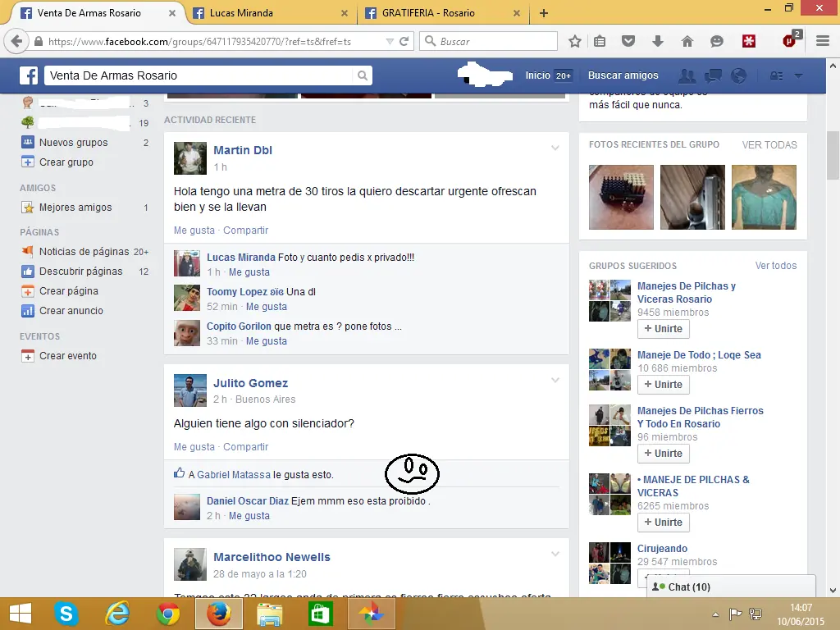
Task: Like Copito Gorilon's comment
Action: point(267,340)
